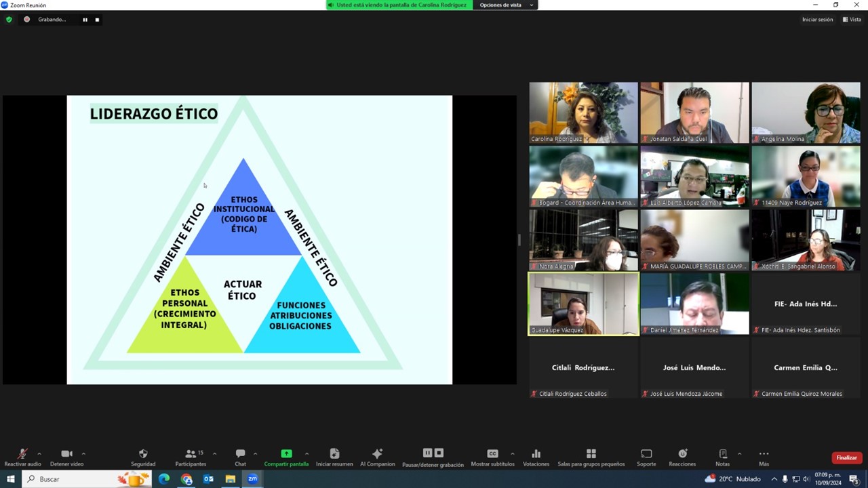This screenshot has width=868, height=488.
Task: Expand audio options arrow beside Reactivar audio
Action: point(39,453)
